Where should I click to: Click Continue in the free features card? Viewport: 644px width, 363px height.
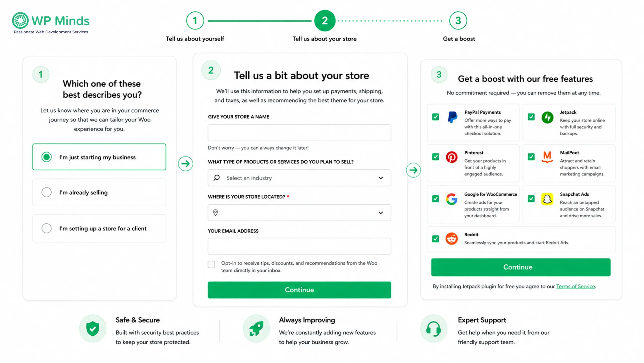click(521, 267)
